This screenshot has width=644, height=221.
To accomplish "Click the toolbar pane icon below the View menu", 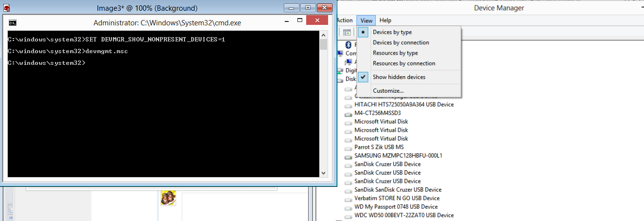I will pyautogui.click(x=347, y=32).
